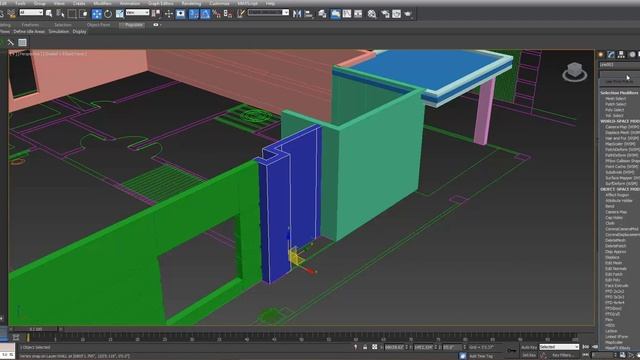
Task: Expand the Modifier List dropdown
Action: tap(620, 74)
